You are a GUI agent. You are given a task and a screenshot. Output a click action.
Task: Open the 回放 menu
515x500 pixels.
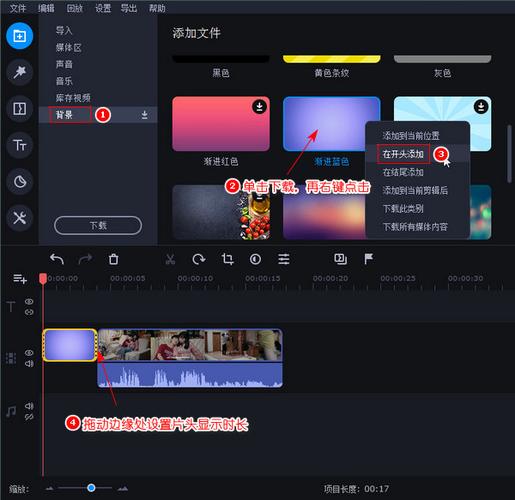point(74,8)
